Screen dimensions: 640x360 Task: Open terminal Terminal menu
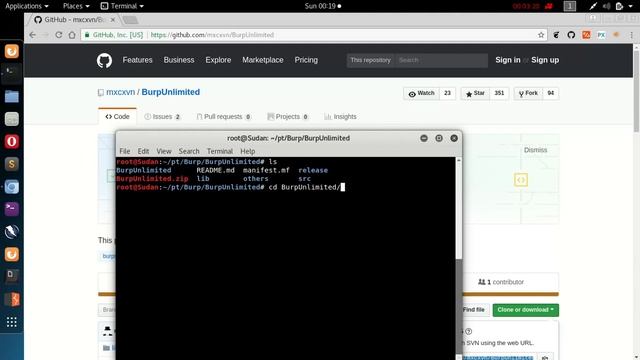pos(220,151)
